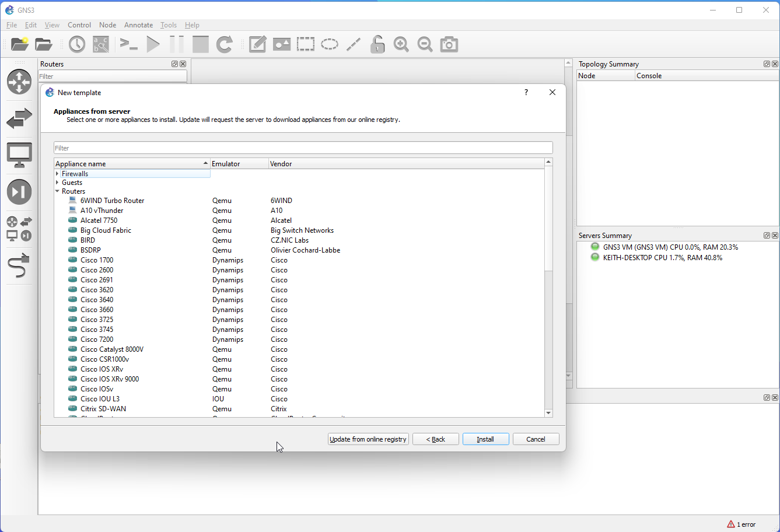The image size is (780, 532).
Task: Select the Cisco 7200 appliance entry
Action: [x=96, y=339]
